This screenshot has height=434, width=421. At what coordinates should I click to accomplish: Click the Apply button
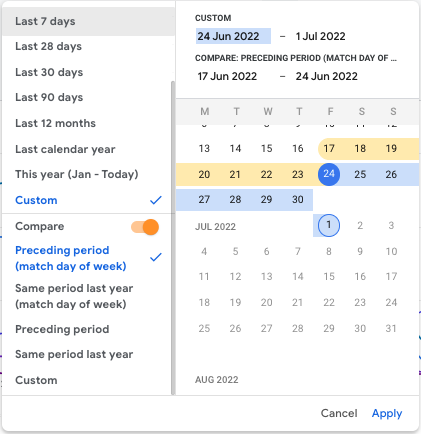[387, 413]
